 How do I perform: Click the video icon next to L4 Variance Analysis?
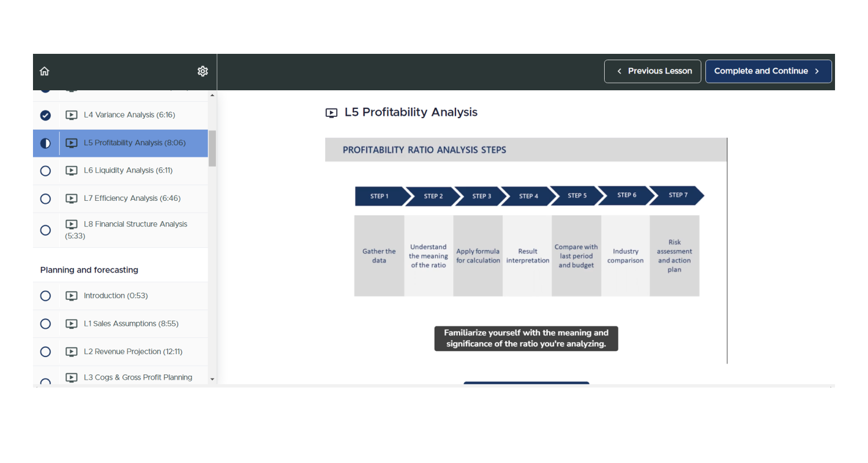[71, 115]
